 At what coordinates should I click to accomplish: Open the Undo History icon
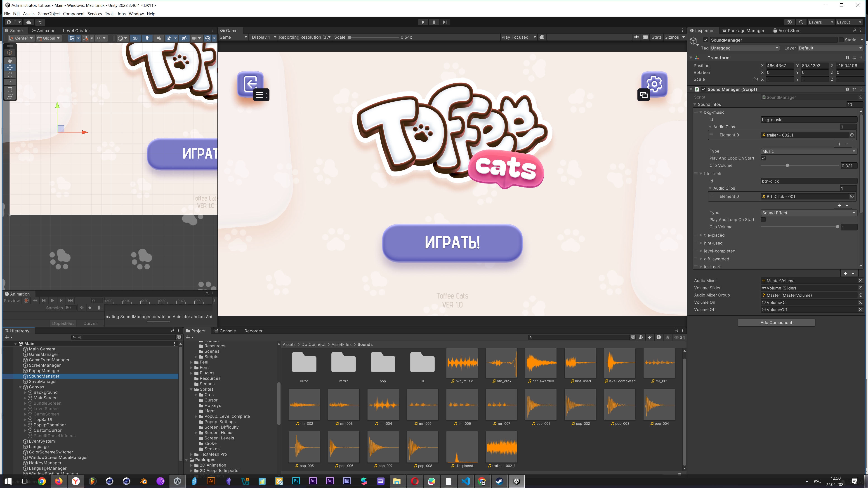pyautogui.click(x=790, y=22)
